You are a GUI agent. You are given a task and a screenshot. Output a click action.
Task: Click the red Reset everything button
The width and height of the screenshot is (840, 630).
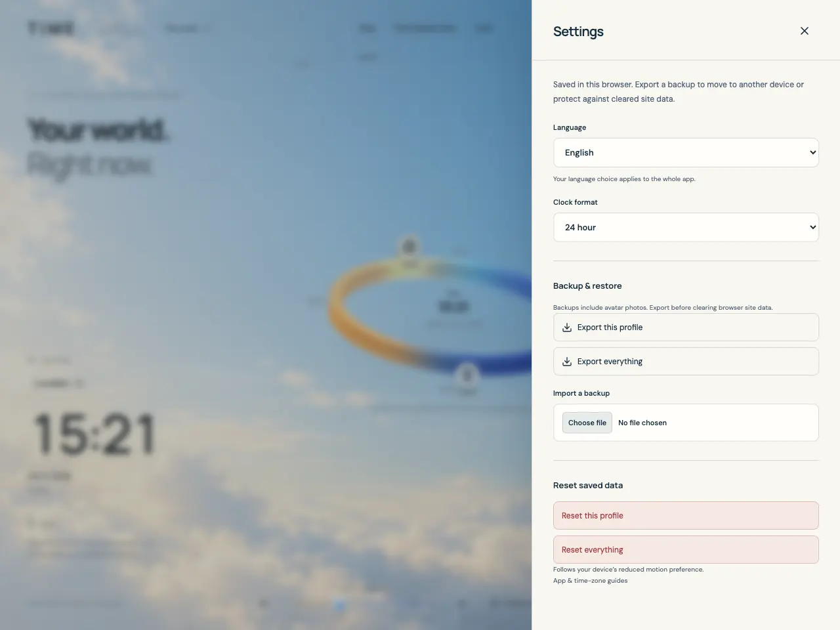coord(686,550)
